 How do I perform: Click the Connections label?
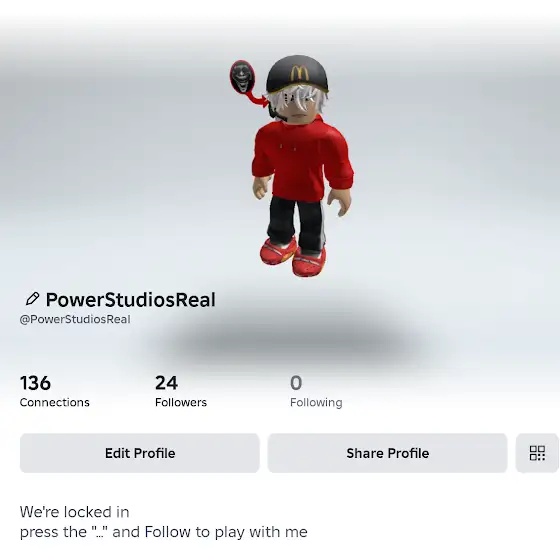[x=55, y=402]
